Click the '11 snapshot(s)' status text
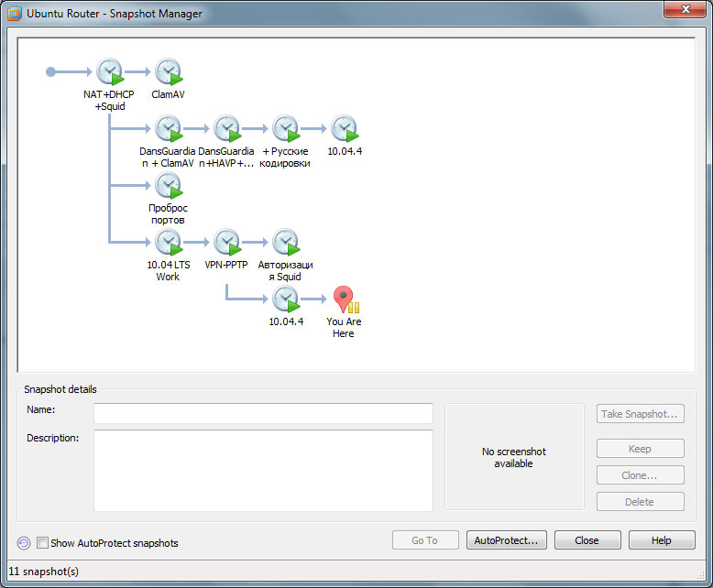Viewport: 713px width, 588px height. [44, 572]
